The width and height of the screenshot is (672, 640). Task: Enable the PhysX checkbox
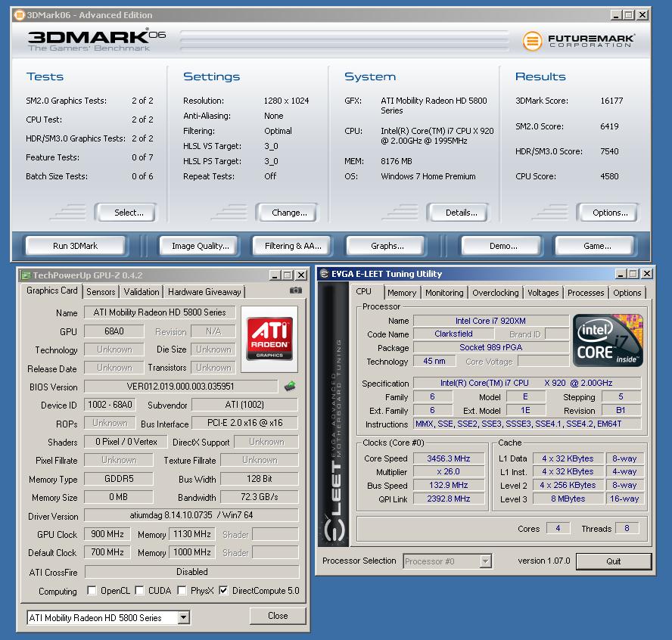(x=182, y=590)
